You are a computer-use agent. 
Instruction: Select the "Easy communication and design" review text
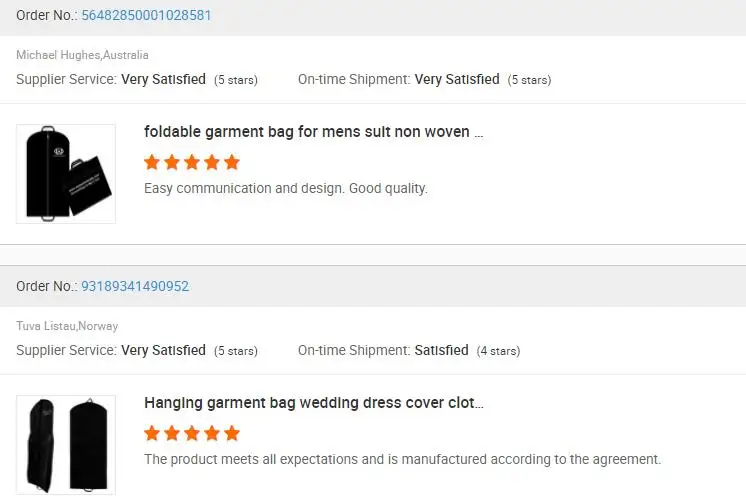(x=285, y=188)
